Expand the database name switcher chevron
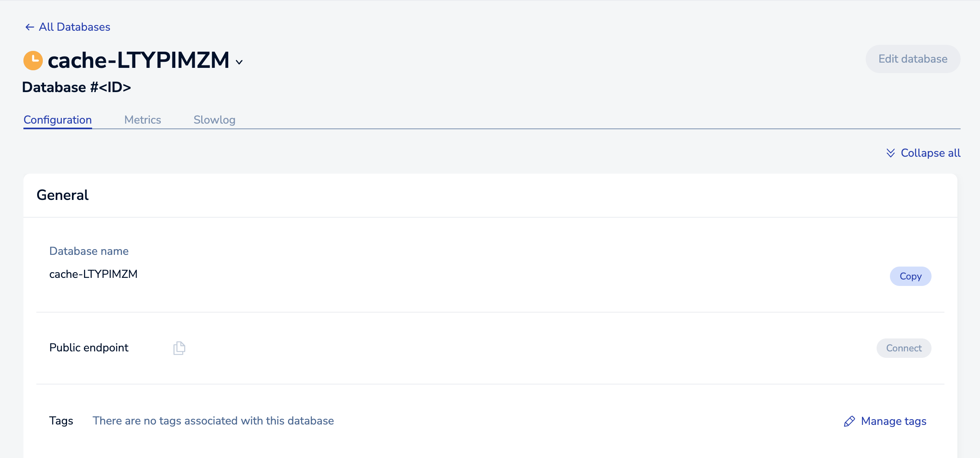 pyautogui.click(x=239, y=62)
